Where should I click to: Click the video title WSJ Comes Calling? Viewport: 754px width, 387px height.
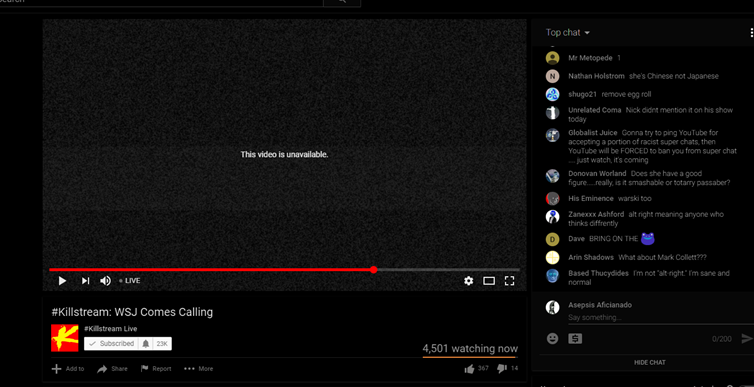point(132,312)
